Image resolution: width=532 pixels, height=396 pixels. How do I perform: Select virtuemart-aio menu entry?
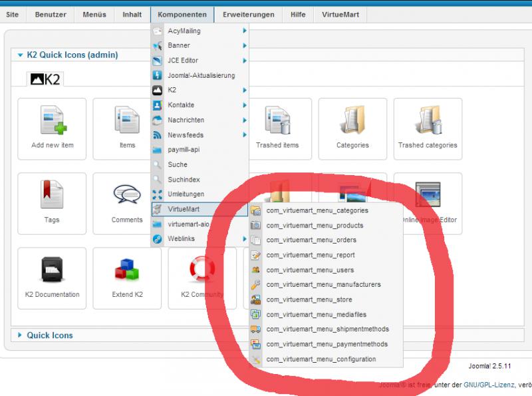pyautogui.click(x=200, y=224)
